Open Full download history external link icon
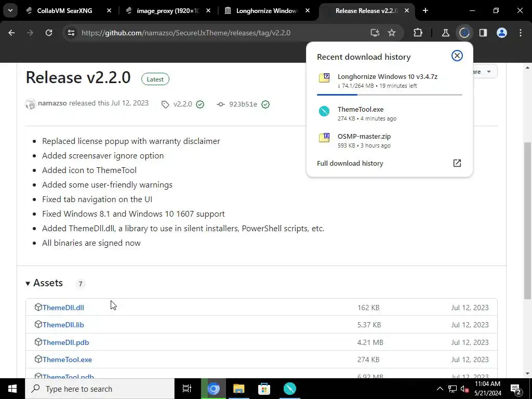 click(457, 163)
